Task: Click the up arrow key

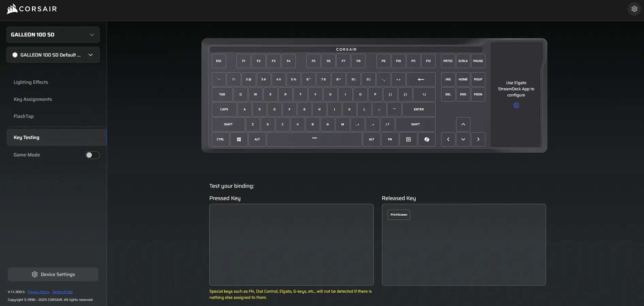Action: [463, 124]
